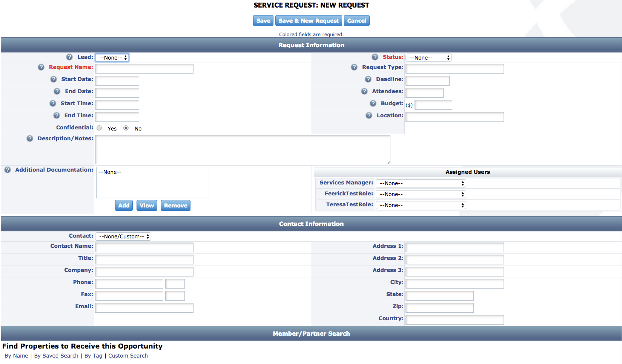This screenshot has height=364, width=622.
Task: Open the Custom Search link
Action: (128, 356)
